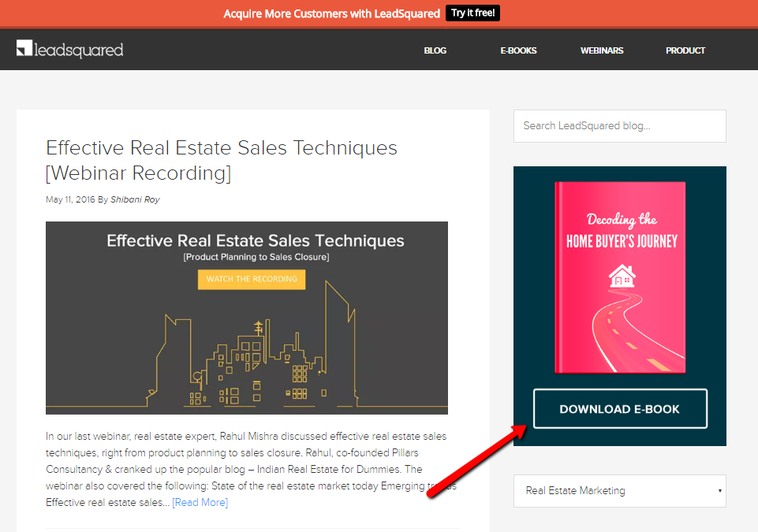Open the webinar banner image with the city skyline

(x=247, y=318)
